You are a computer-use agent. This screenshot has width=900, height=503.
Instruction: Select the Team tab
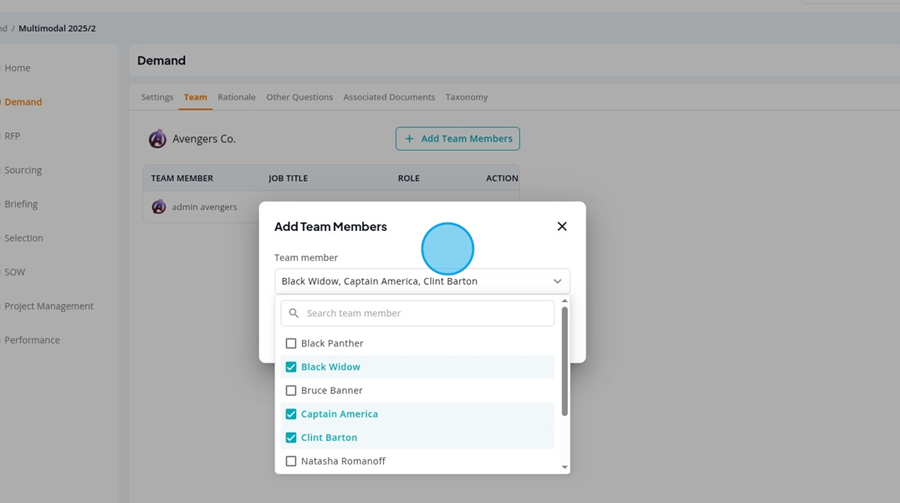point(195,97)
